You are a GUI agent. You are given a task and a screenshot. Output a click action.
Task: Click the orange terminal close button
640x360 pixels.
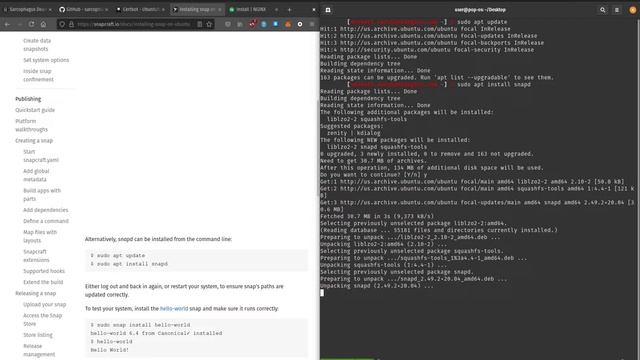point(633,10)
